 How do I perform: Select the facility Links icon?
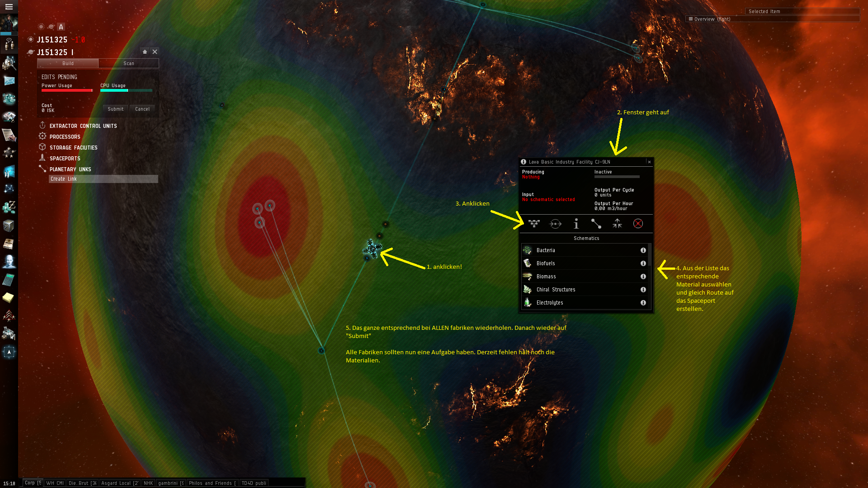(x=596, y=223)
